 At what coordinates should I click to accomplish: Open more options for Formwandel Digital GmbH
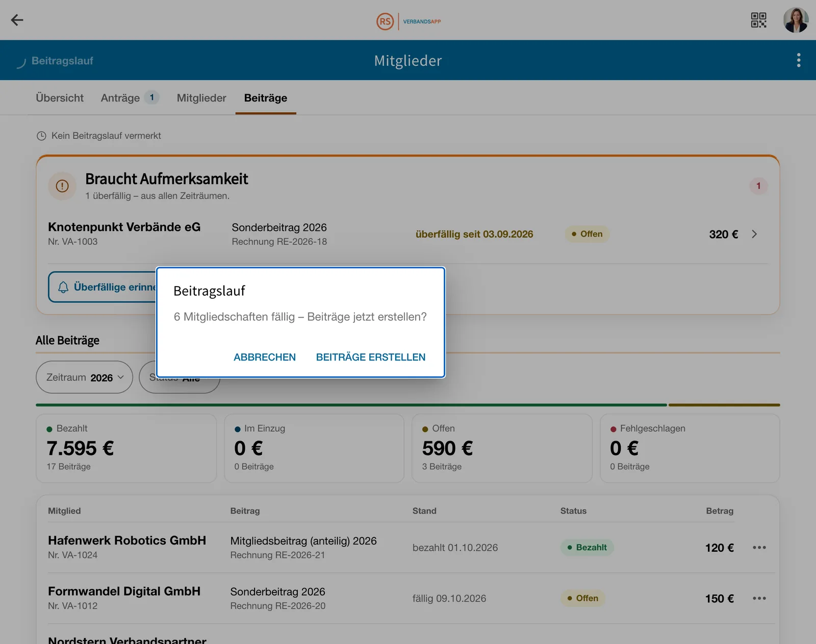[x=759, y=599]
